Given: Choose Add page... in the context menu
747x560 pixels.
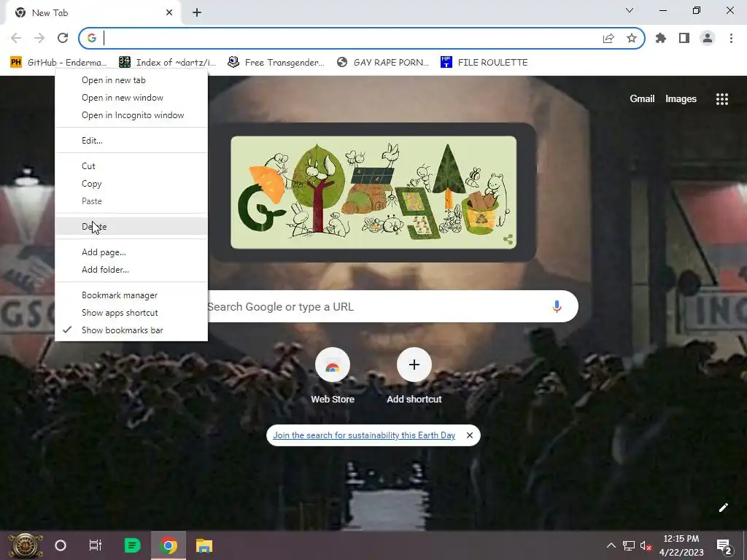Looking at the screenshot, I should pyautogui.click(x=131, y=252).
